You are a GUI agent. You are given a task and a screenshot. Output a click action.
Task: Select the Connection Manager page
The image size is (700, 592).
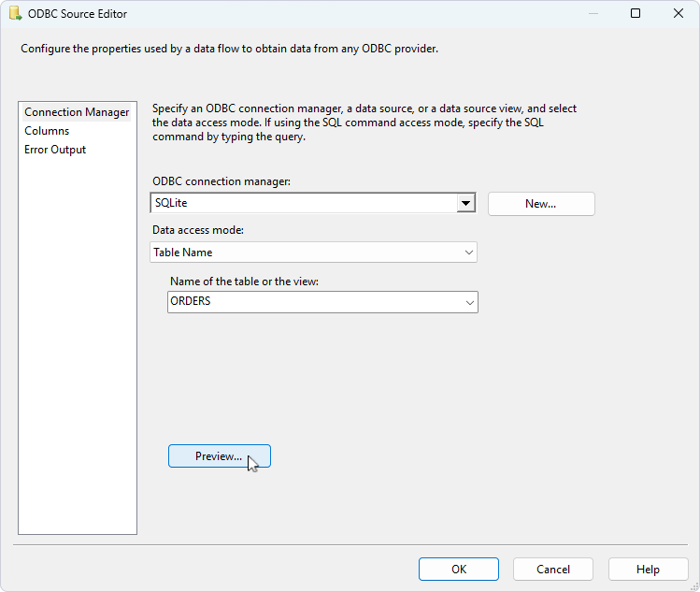(x=77, y=112)
